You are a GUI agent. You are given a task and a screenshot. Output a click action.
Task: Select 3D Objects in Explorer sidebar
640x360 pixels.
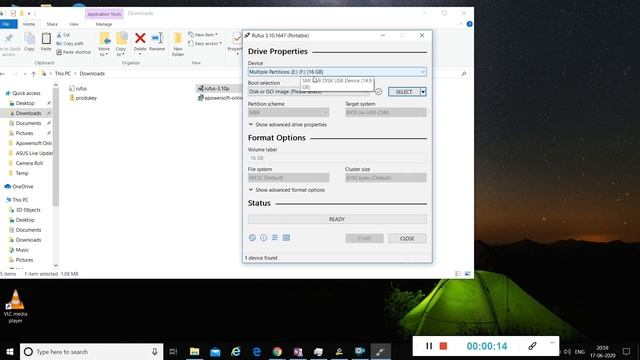(x=28, y=210)
